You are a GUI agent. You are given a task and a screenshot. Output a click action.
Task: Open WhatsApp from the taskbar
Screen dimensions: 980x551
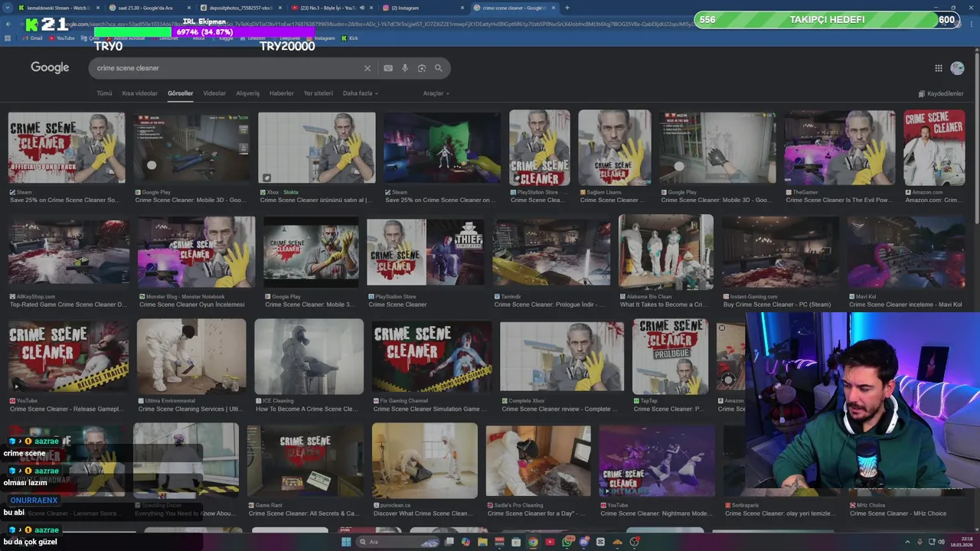click(x=567, y=542)
